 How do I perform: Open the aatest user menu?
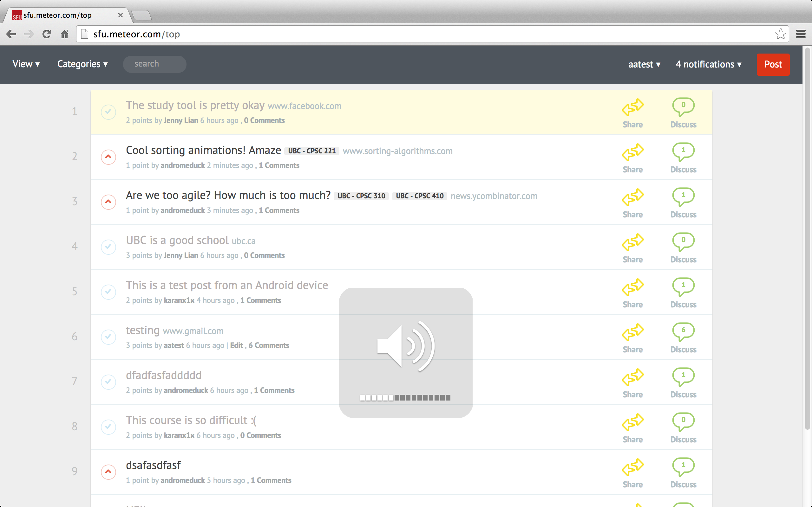pos(644,64)
